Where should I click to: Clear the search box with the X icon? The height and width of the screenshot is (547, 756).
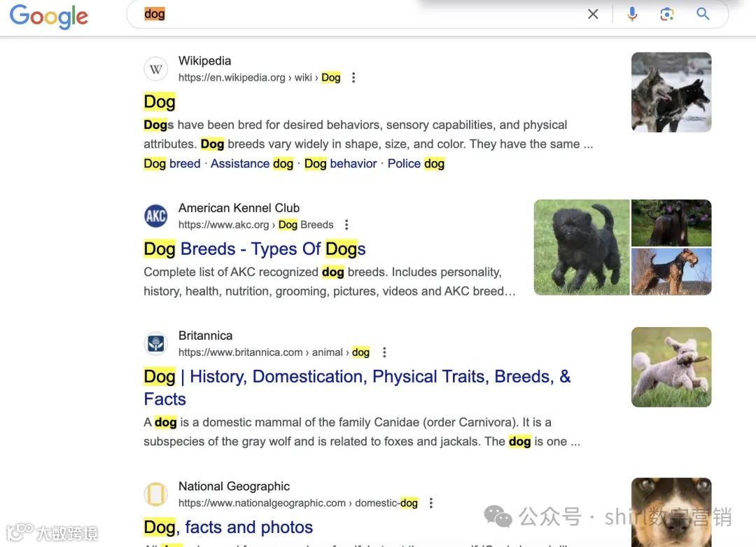tap(593, 14)
